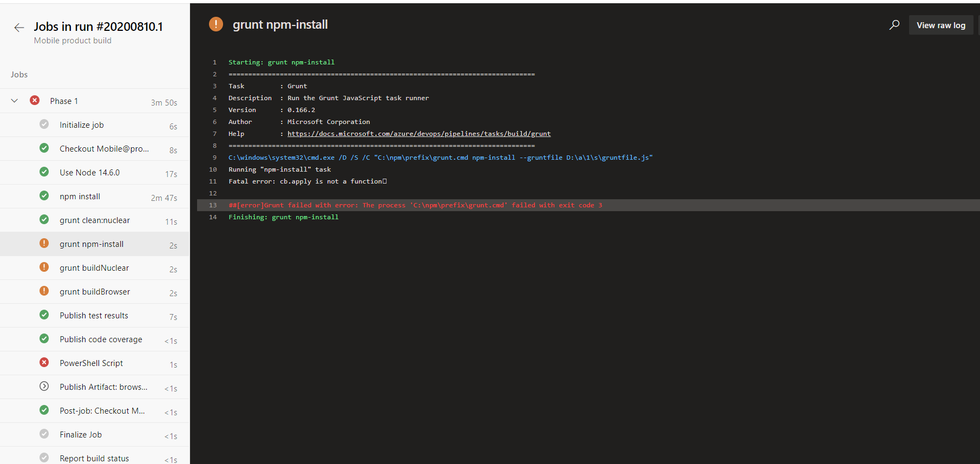Click gray icon beside Report build status
This screenshot has height=464, width=980.
coord(44,458)
